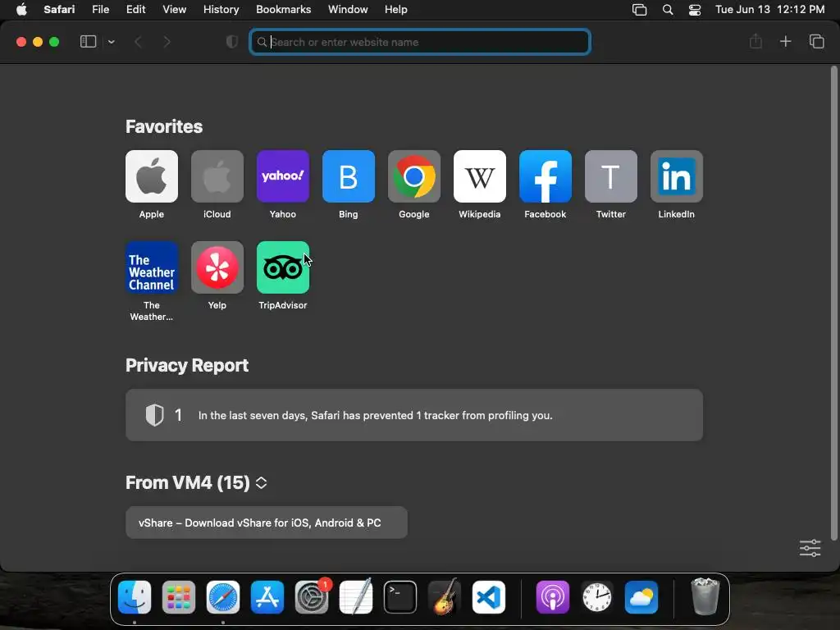Open the Share button in Safari toolbar

coord(756,41)
